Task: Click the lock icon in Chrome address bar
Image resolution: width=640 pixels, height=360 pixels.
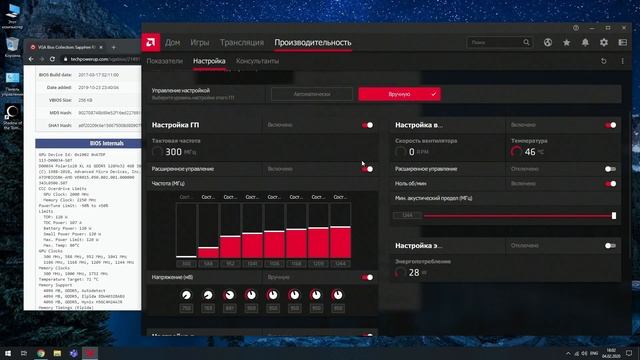Action: [x=65, y=59]
